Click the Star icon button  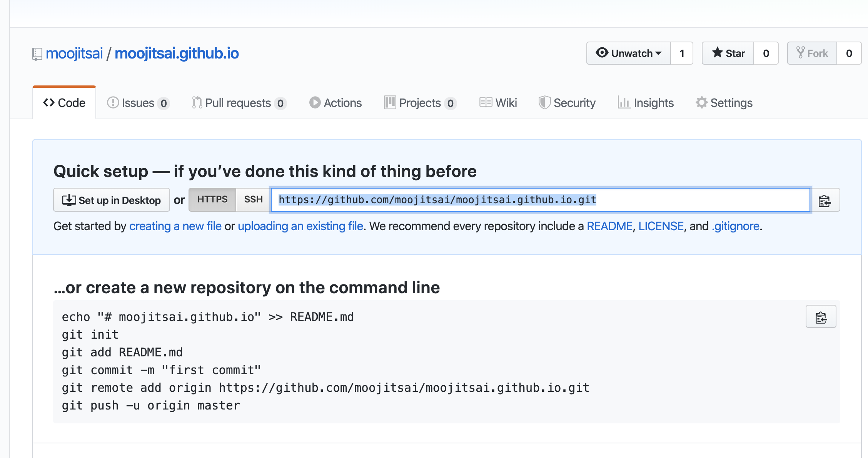click(x=728, y=53)
